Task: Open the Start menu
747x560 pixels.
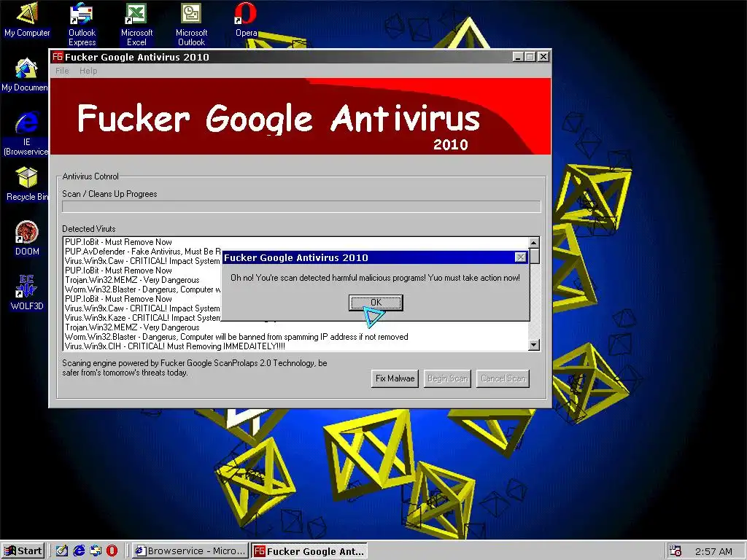Action: pos(23,551)
